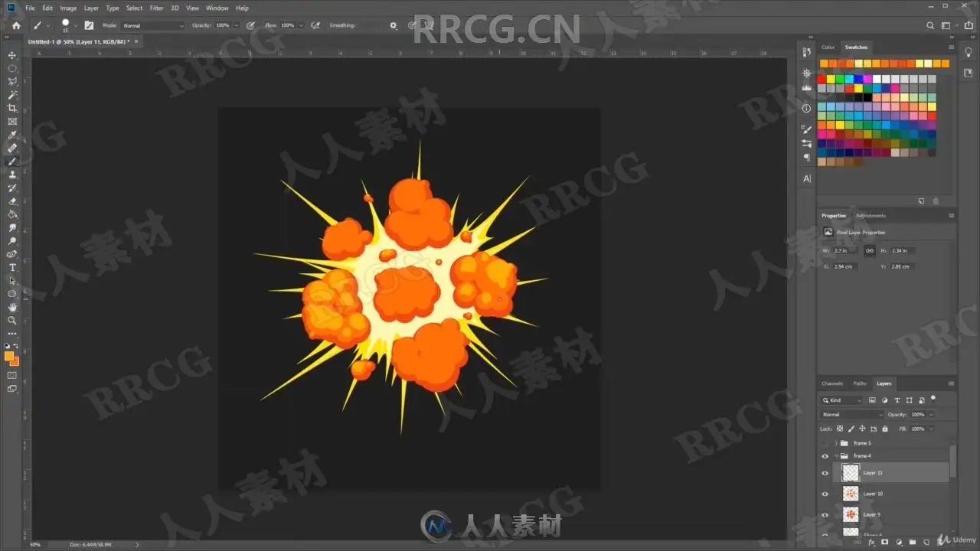Viewport: 980px width, 551px height.
Task: Select the Zoom tool
Action: (12, 321)
